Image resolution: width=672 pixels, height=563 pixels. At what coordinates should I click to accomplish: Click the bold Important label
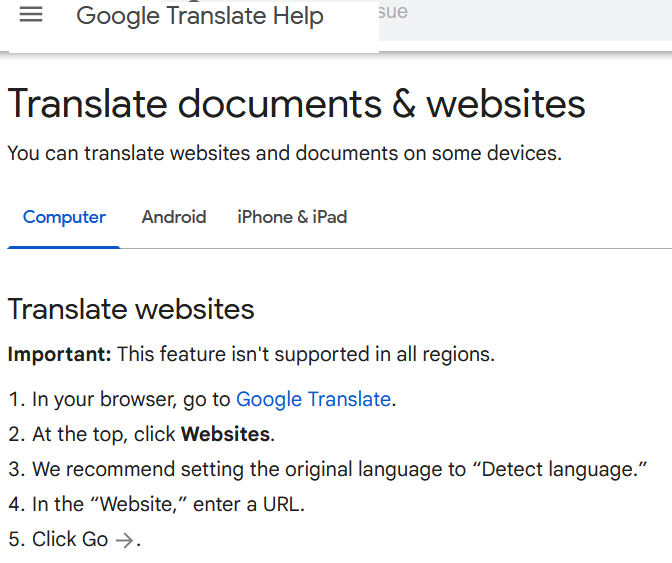click(x=61, y=355)
